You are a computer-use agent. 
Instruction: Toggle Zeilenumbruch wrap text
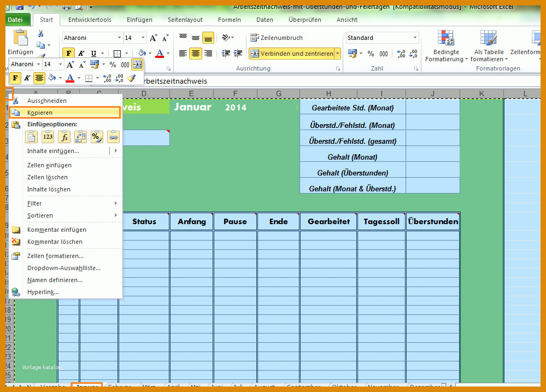(x=277, y=38)
